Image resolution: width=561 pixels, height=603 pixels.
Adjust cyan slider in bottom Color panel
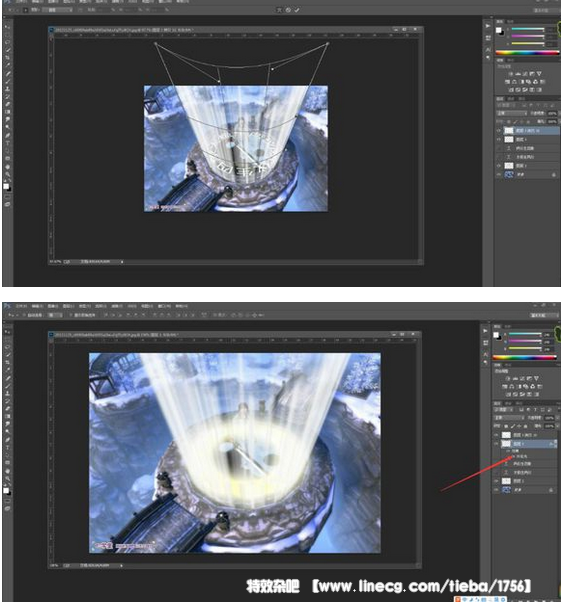pos(525,334)
